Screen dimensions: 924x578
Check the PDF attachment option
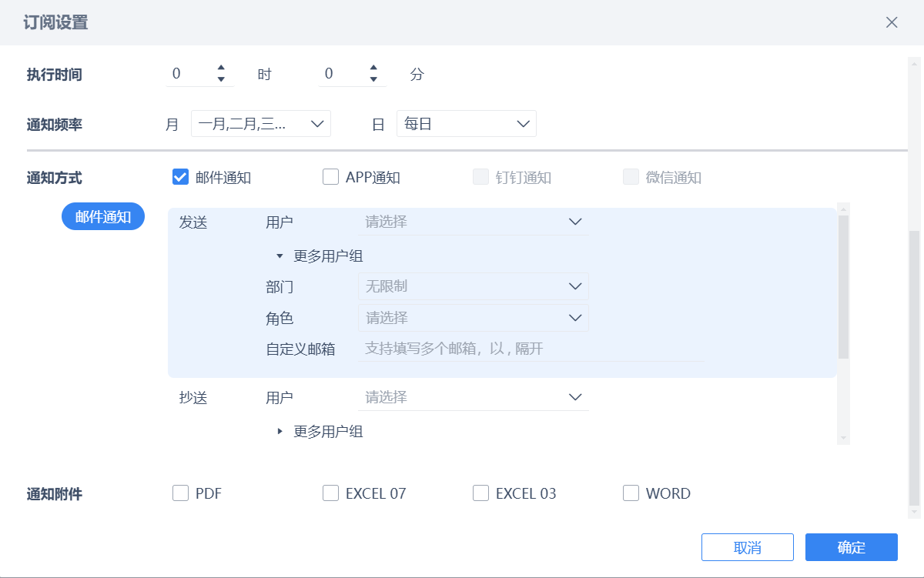click(x=181, y=493)
